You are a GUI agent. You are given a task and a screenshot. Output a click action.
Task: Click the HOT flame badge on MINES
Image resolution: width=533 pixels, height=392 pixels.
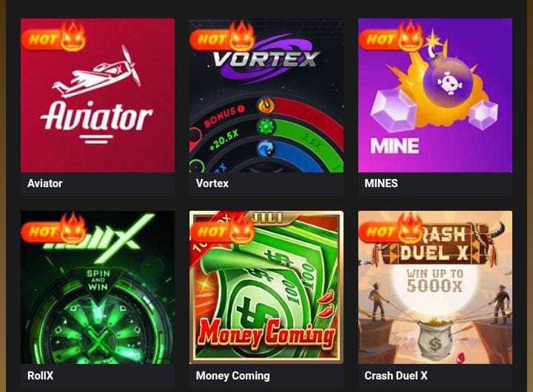pyautogui.click(x=391, y=36)
